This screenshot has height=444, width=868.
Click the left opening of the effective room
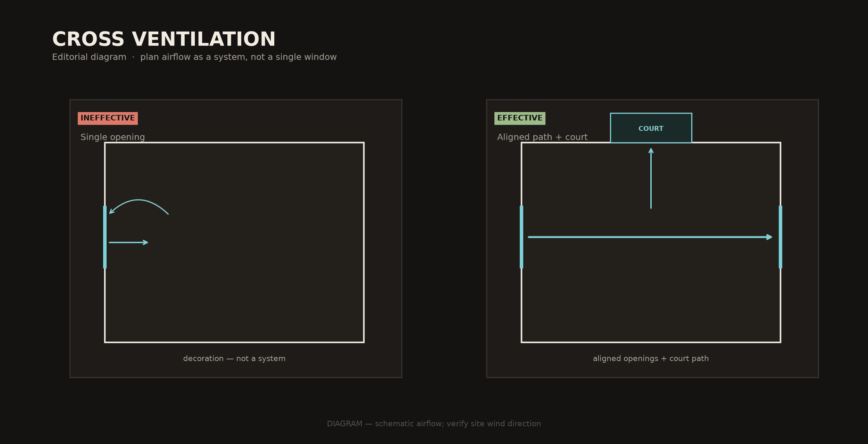click(x=521, y=237)
